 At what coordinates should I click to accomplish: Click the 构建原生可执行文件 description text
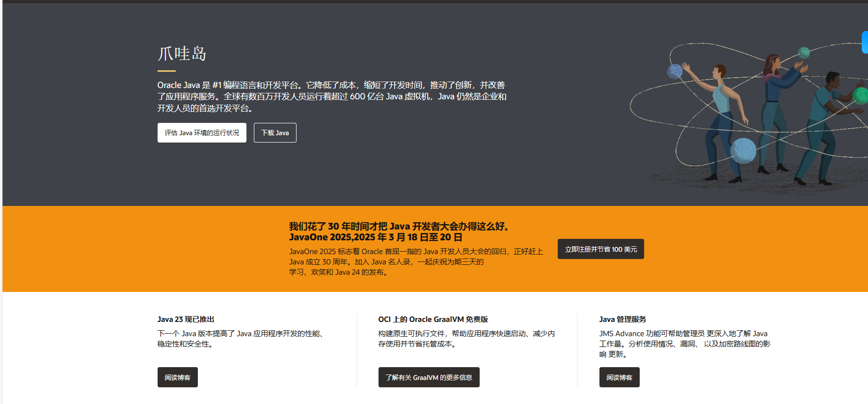point(466,339)
